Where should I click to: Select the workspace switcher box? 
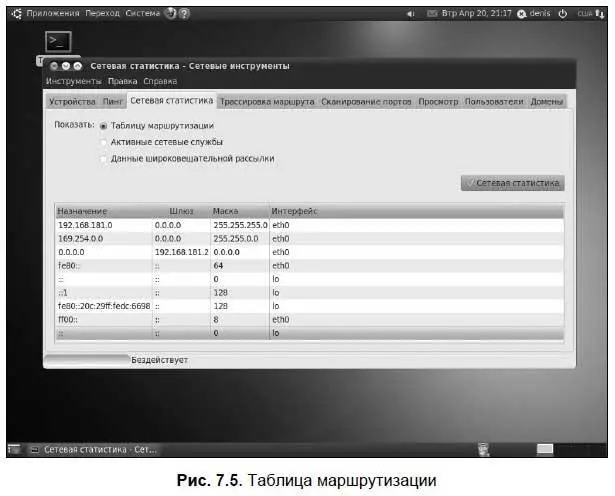pyautogui.click(x=545, y=449)
